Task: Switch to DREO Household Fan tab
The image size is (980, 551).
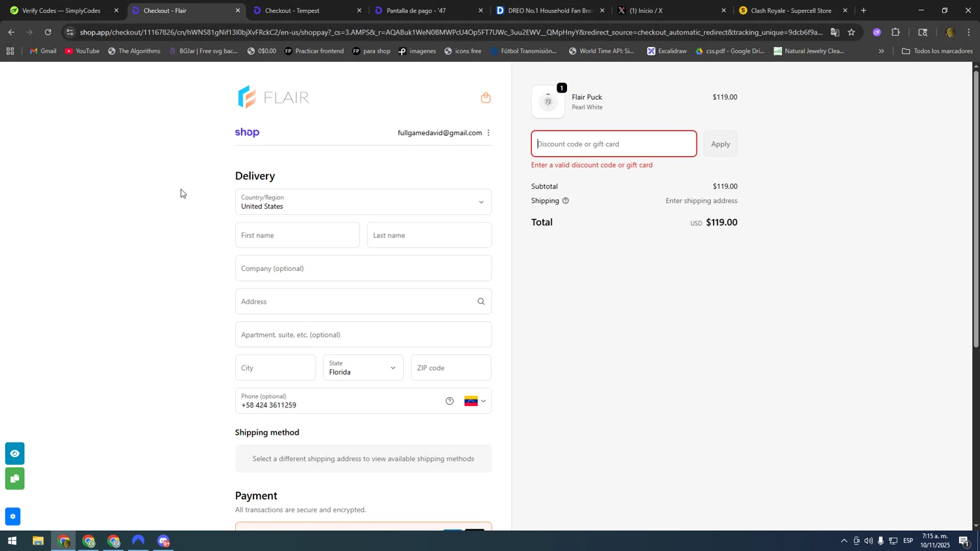Action: point(549,10)
